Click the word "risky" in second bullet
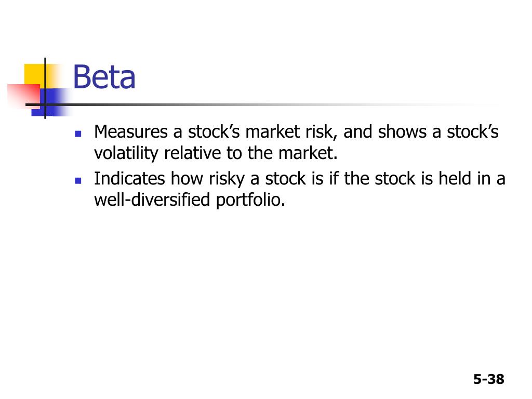This screenshot has height=399, width=532. pyautogui.click(x=227, y=179)
